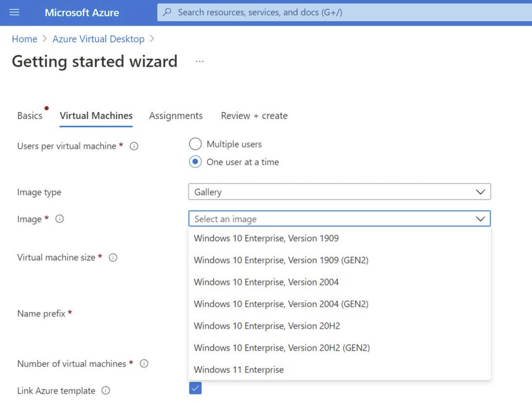This screenshot has height=403, width=532.
Task: Show info for Number of virtual machines
Action: (144, 363)
